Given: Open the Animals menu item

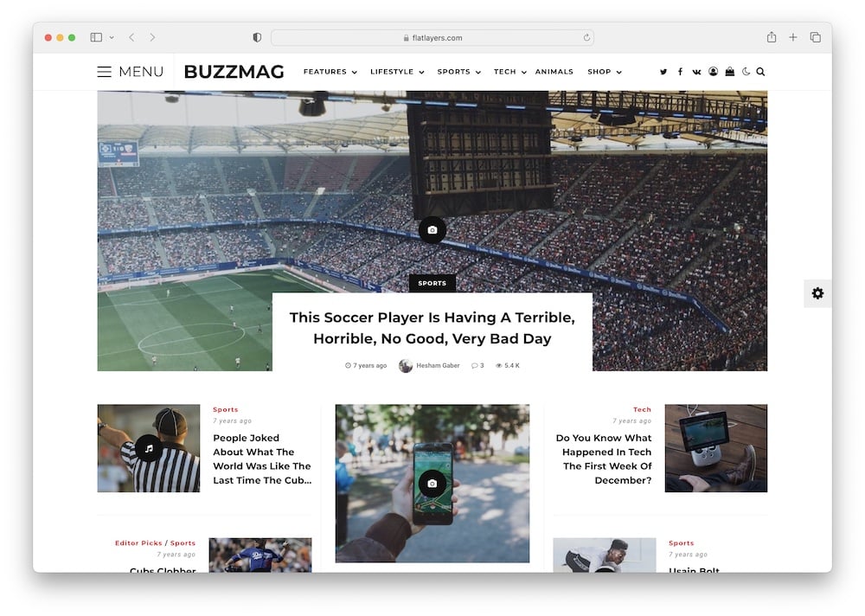Looking at the screenshot, I should [554, 72].
